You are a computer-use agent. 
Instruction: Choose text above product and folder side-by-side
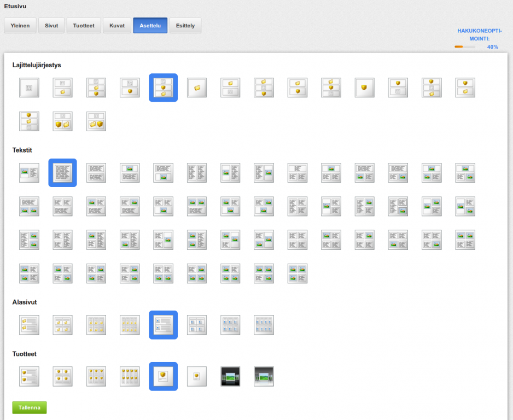62,121
